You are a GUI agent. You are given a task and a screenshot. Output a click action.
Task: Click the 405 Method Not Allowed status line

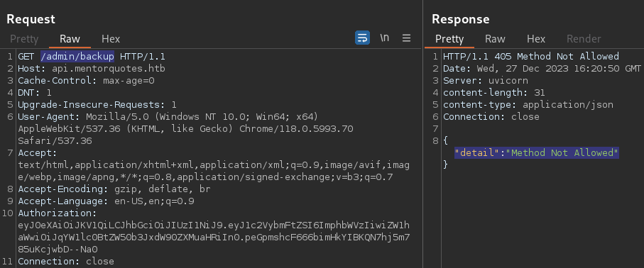pyautogui.click(x=531, y=56)
